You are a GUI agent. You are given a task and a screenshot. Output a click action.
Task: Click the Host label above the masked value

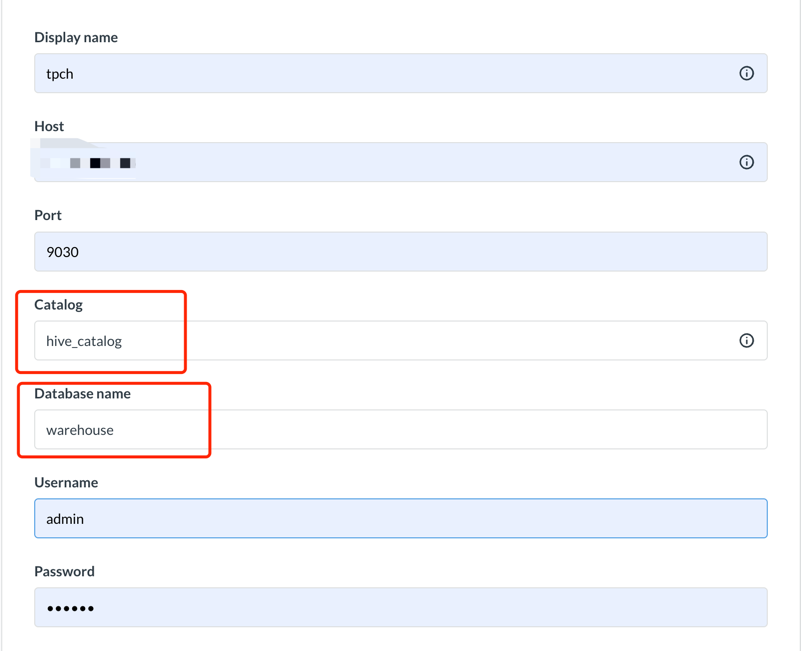[48, 126]
